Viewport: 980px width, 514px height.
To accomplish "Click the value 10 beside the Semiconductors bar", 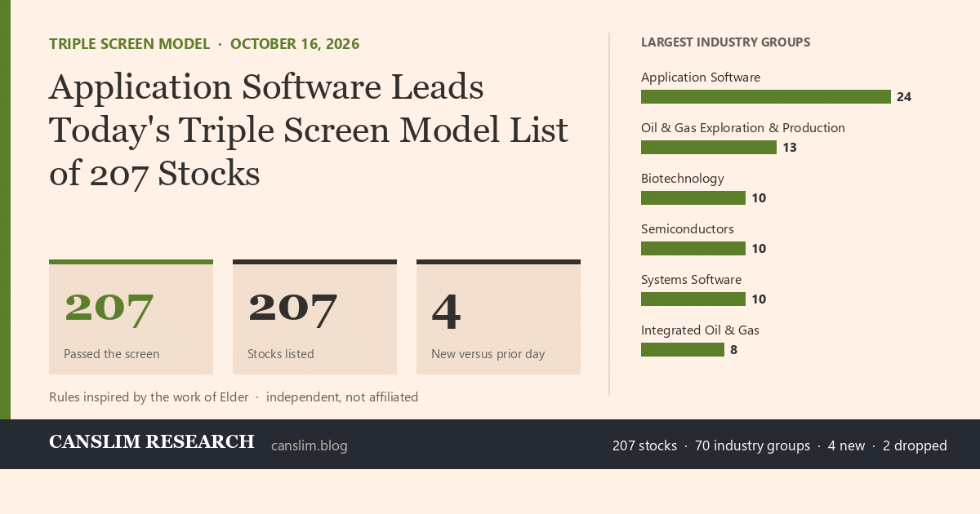I will 759,249.
